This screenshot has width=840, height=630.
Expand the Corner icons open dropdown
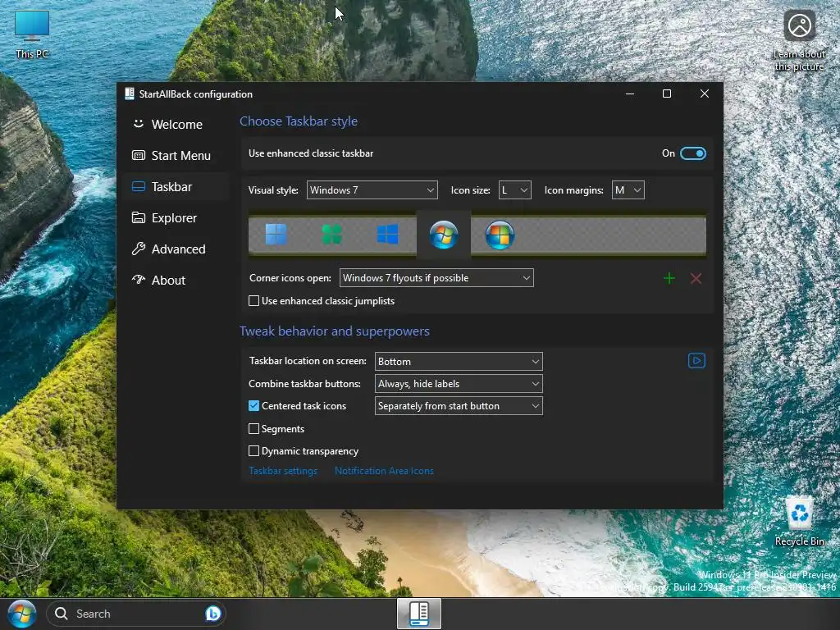(x=436, y=278)
